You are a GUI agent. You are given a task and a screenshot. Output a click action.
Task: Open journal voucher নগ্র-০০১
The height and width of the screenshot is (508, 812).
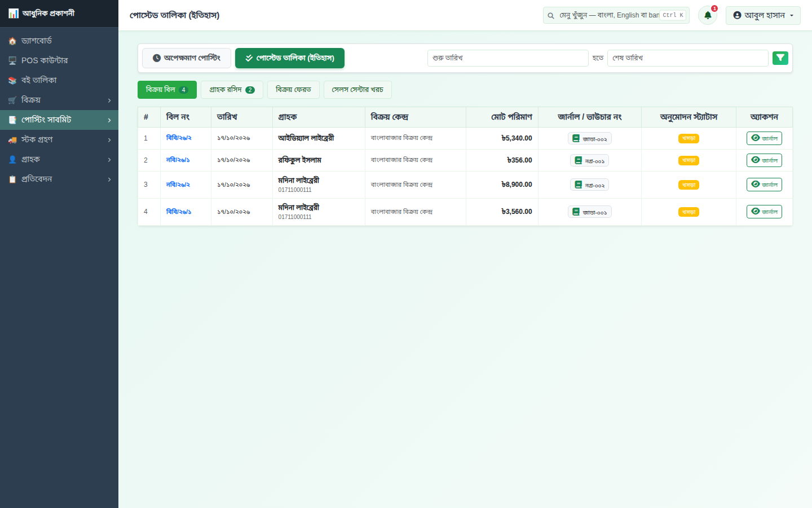point(589,160)
